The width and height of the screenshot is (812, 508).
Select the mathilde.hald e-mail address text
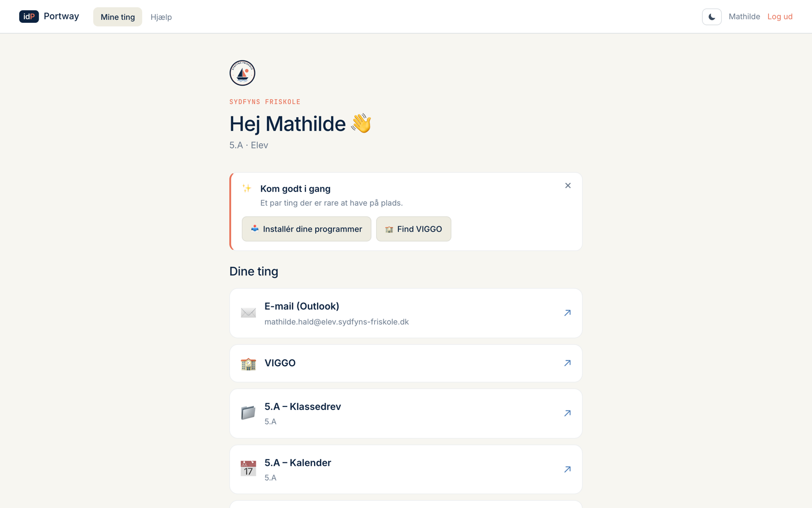(336, 322)
